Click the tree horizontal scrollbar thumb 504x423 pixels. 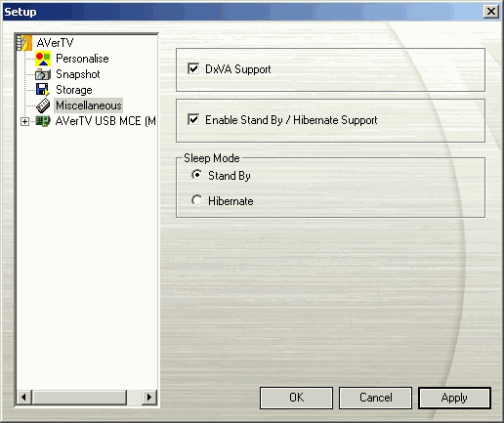[x=79, y=398]
